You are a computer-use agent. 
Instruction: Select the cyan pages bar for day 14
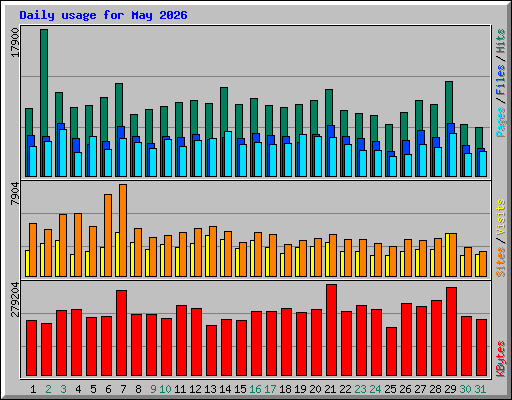(228, 154)
